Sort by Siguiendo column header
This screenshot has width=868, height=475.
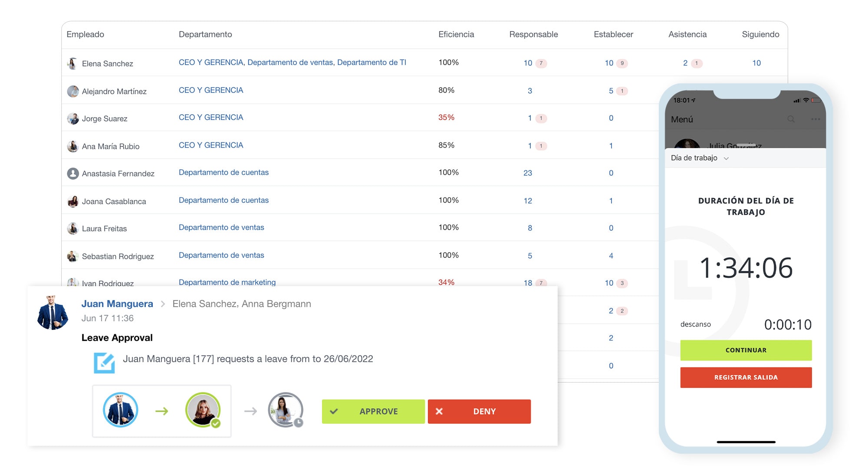coord(760,34)
